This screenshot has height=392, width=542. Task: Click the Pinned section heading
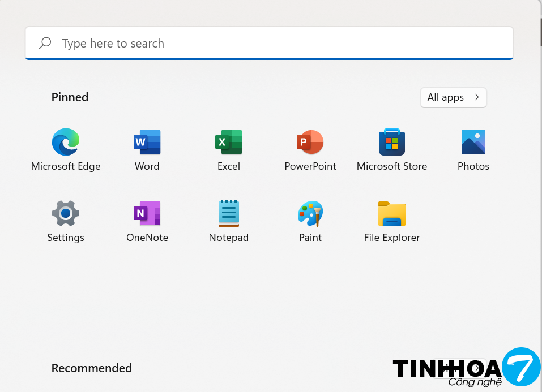[70, 97]
